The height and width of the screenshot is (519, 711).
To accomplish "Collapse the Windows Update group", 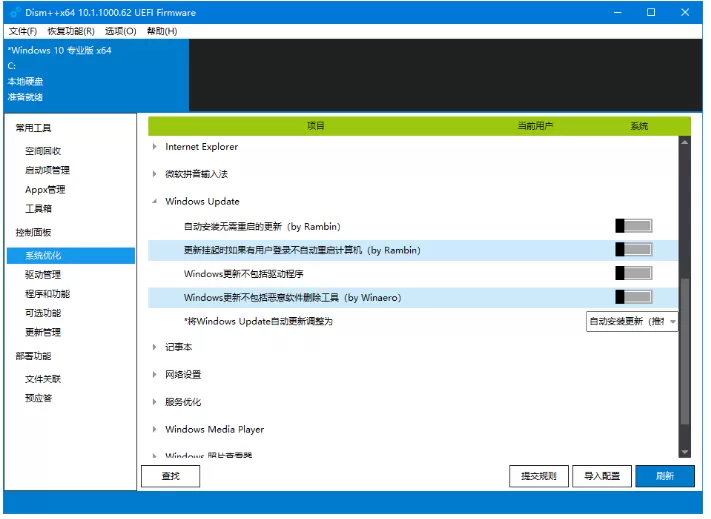I will [156, 203].
